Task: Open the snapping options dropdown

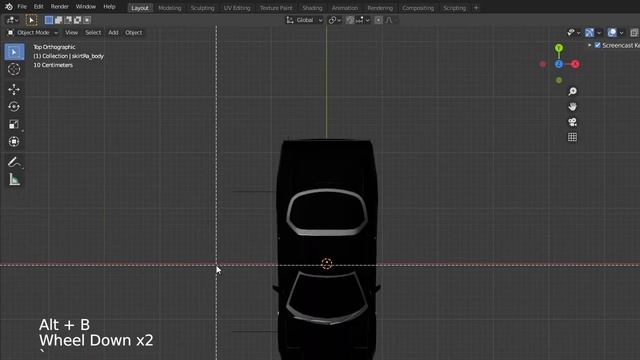Action: click(x=362, y=20)
